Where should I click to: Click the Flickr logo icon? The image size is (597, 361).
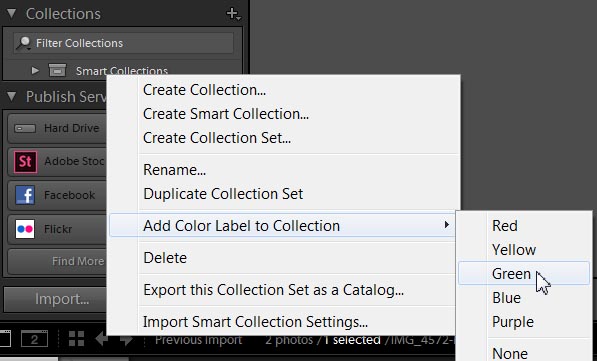[x=25, y=229]
